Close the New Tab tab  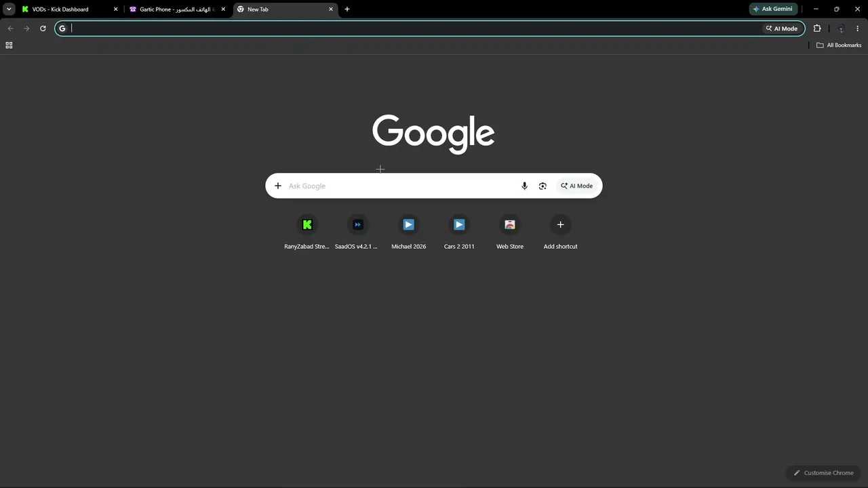pos(331,9)
